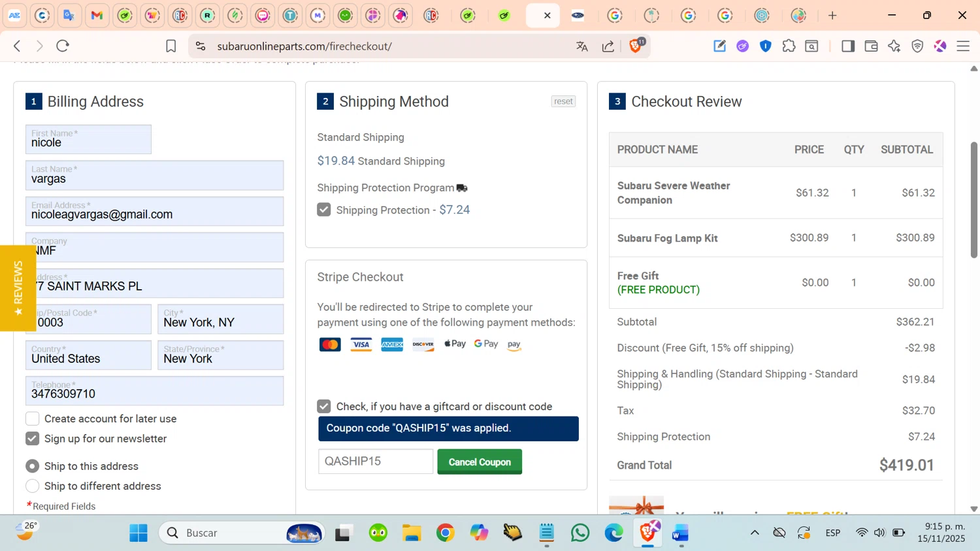Viewport: 980px width, 551px height.
Task: Reload the checkout page
Action: pyautogui.click(x=63, y=46)
